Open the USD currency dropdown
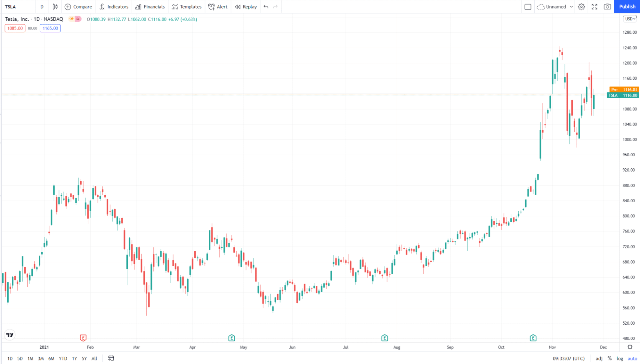 (630, 19)
